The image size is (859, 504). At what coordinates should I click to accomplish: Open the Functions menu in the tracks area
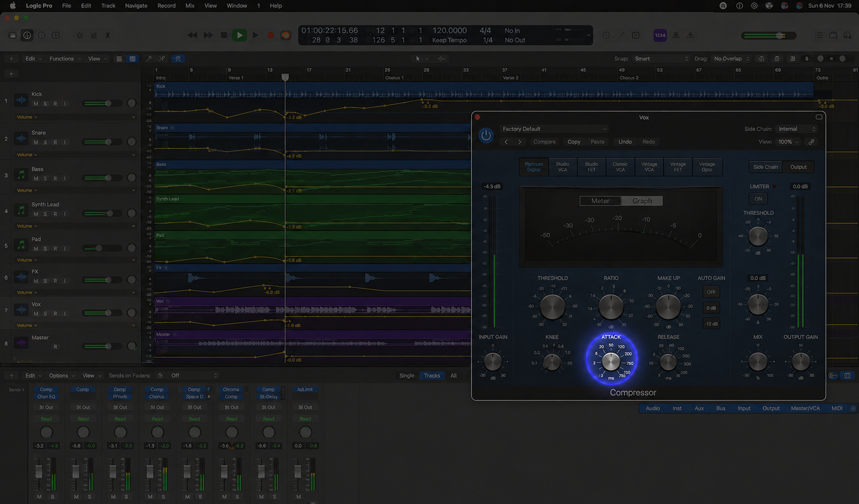point(65,59)
